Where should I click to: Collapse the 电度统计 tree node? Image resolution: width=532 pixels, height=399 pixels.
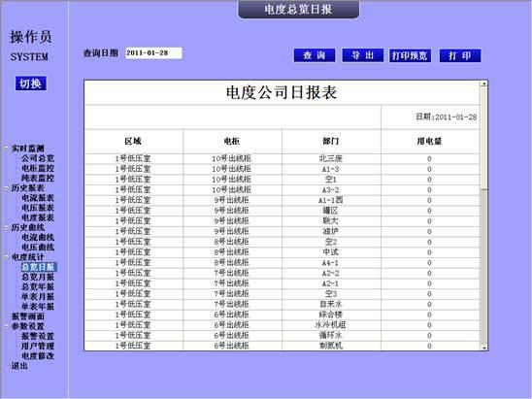click(x=7, y=257)
